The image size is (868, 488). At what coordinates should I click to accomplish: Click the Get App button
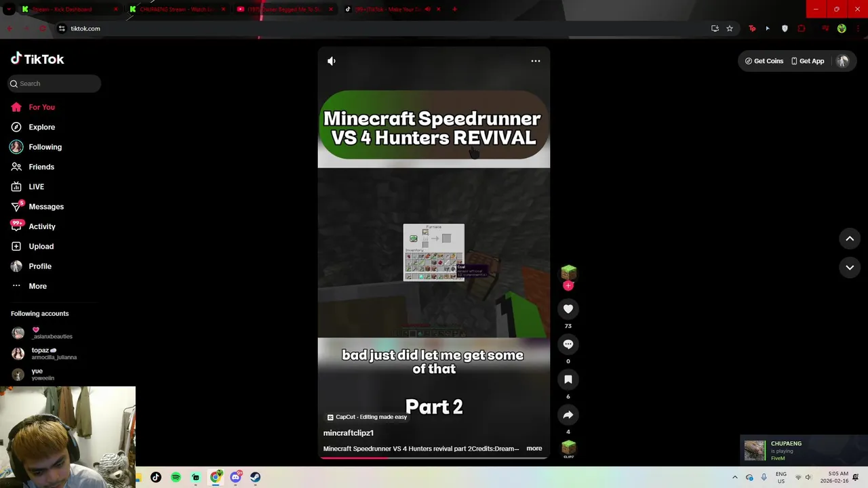[x=807, y=61]
